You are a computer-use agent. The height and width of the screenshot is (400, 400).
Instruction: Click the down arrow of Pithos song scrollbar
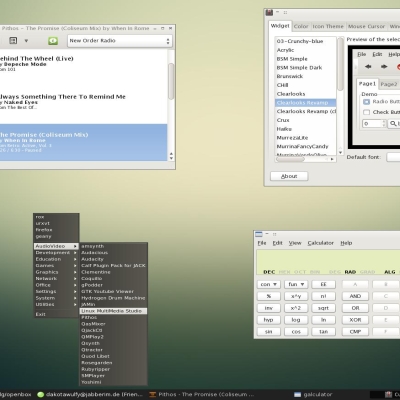point(171,158)
